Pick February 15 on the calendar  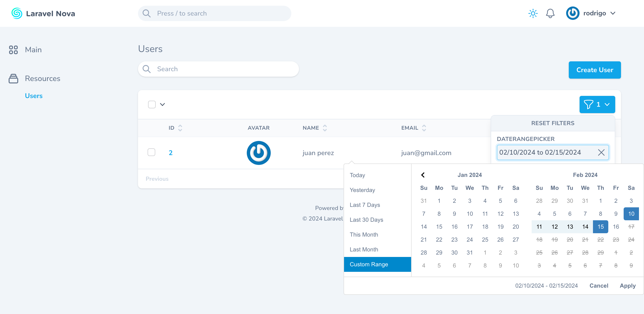(600, 227)
